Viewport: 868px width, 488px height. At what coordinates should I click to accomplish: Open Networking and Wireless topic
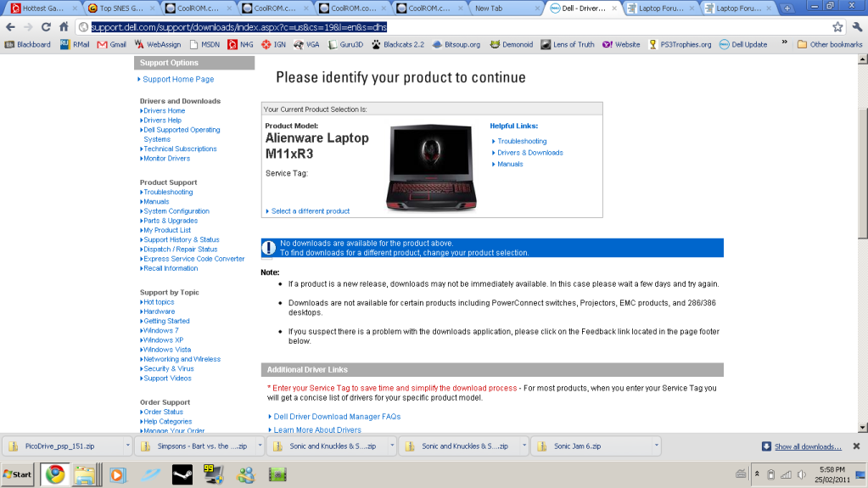(182, 359)
